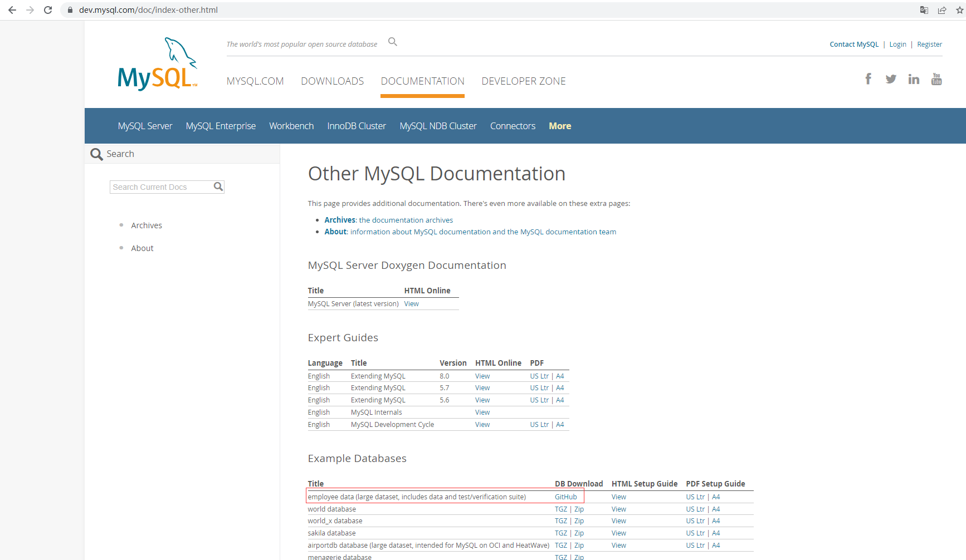Download world database TGZ file

coord(561,509)
